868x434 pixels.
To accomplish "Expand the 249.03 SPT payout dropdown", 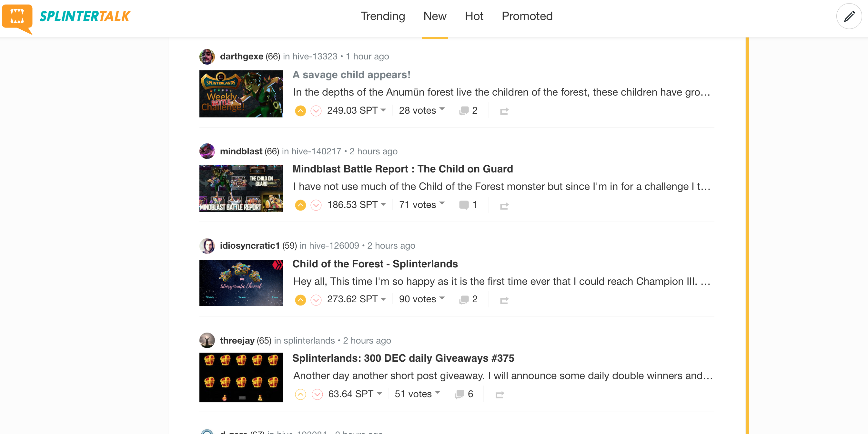I will [357, 110].
